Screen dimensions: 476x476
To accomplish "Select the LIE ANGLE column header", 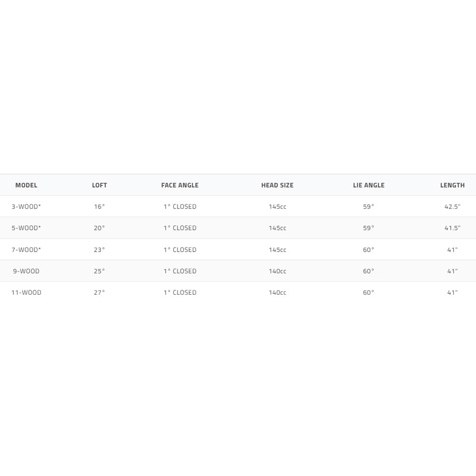I will 369,185.
